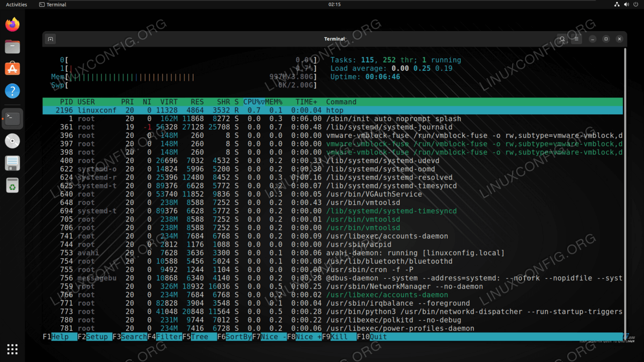The image size is (644, 362).
Task: Open the Files app in dock
Action: [12, 47]
